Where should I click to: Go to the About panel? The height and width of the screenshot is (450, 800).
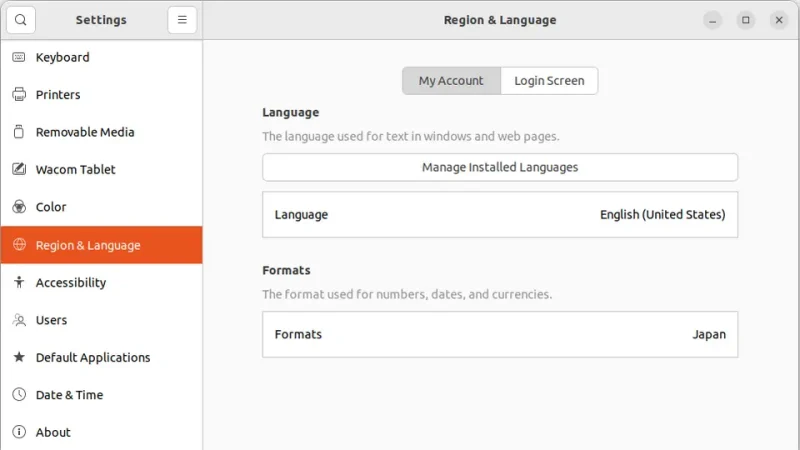point(53,432)
